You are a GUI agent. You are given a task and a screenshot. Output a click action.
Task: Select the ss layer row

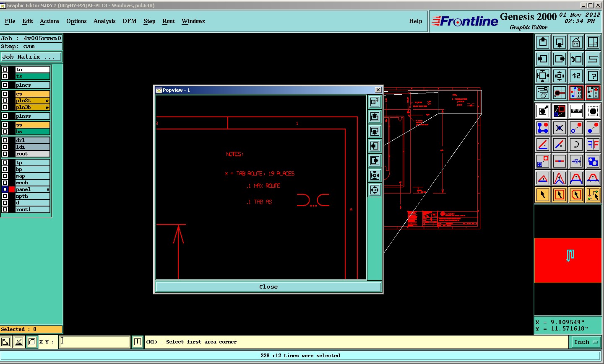pos(33,125)
